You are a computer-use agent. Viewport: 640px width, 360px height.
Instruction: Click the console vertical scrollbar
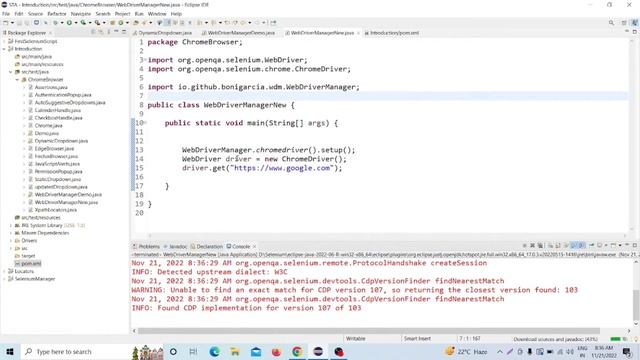(636, 305)
